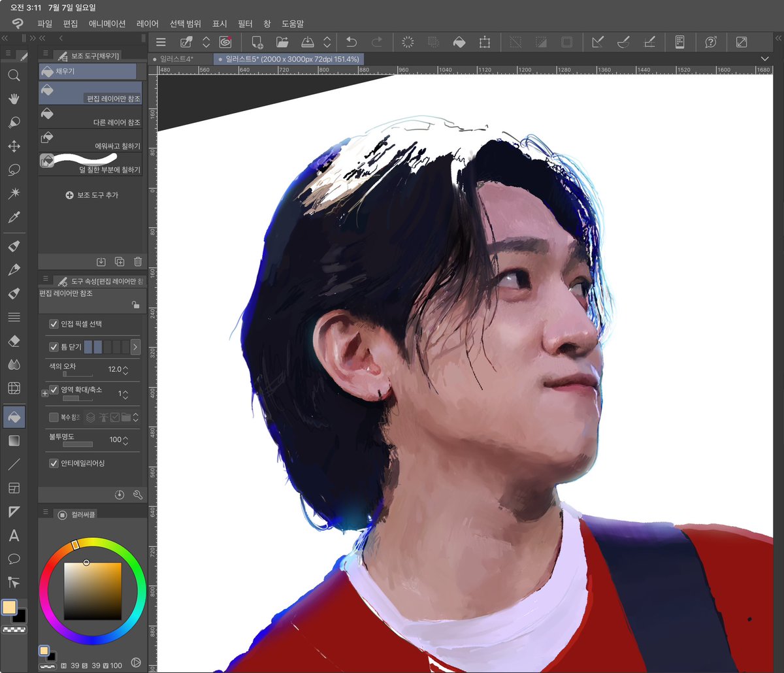This screenshot has width=784, height=673.
Task: Toggle 안티에일리어싱 checkbox
Action: [x=54, y=463]
